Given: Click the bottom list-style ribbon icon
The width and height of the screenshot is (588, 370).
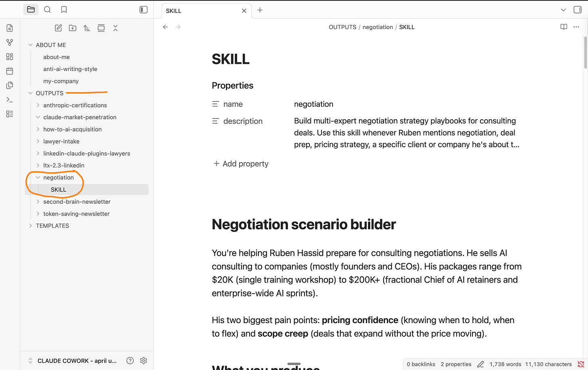Looking at the screenshot, I should point(10,114).
